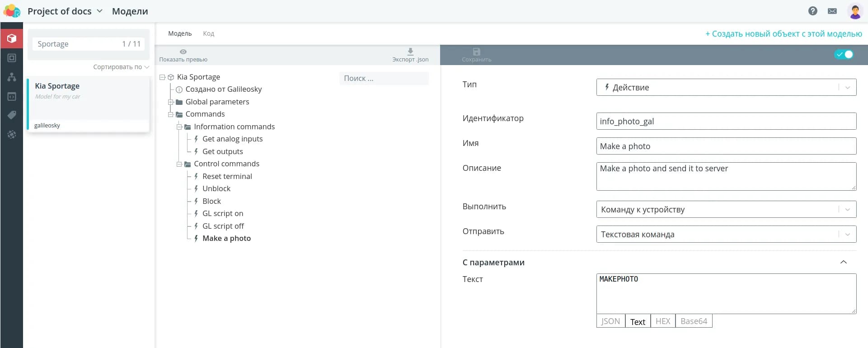Show preview using the eye icon
868x348 pixels.
[x=183, y=52]
